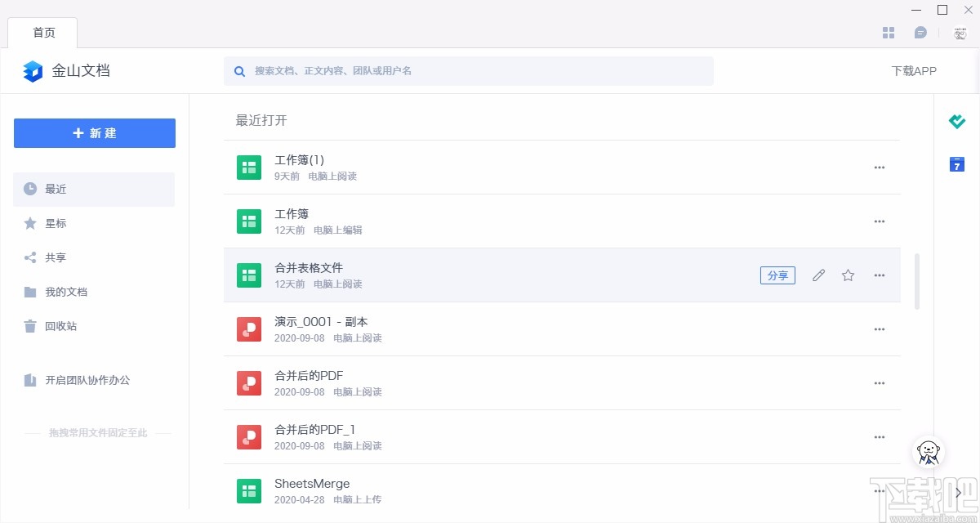Click the user avatar icon at top right

[960, 33]
